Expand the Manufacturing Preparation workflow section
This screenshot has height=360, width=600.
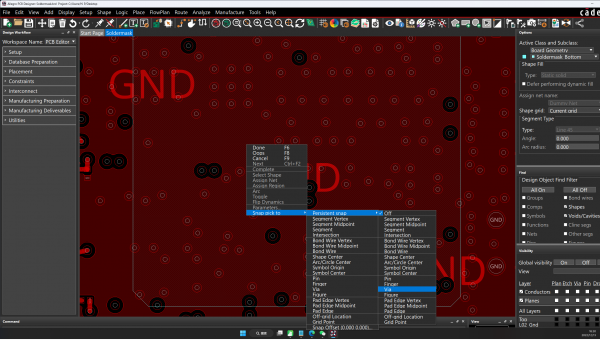click(39, 101)
